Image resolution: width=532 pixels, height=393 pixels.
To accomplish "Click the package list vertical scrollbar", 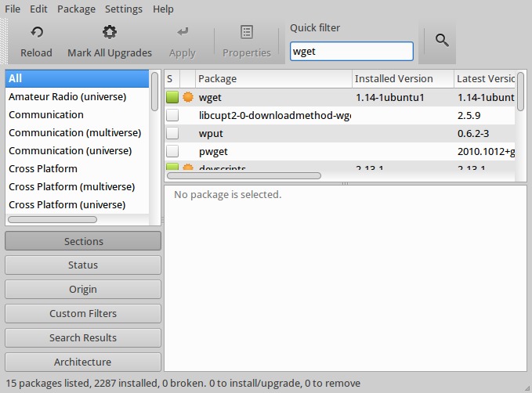I will coord(520,92).
